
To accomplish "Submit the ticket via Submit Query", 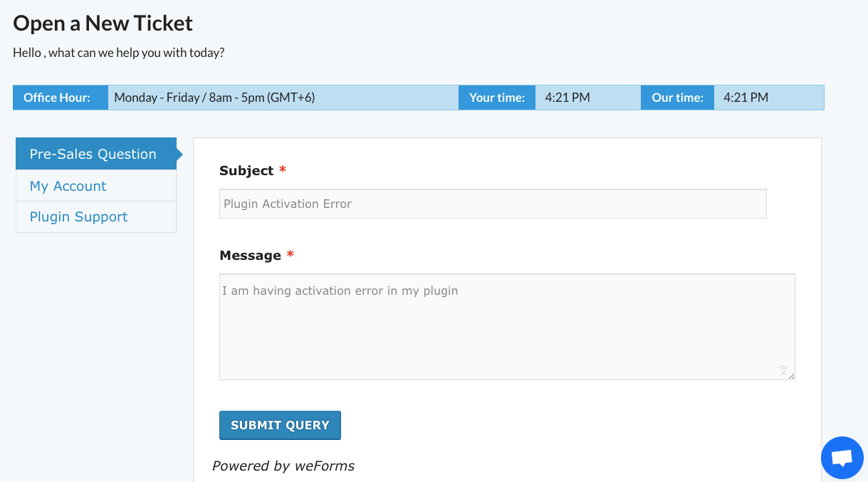I will tap(280, 424).
